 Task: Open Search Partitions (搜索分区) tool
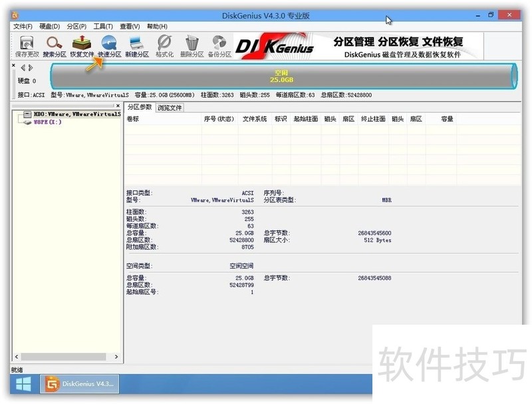click(55, 46)
